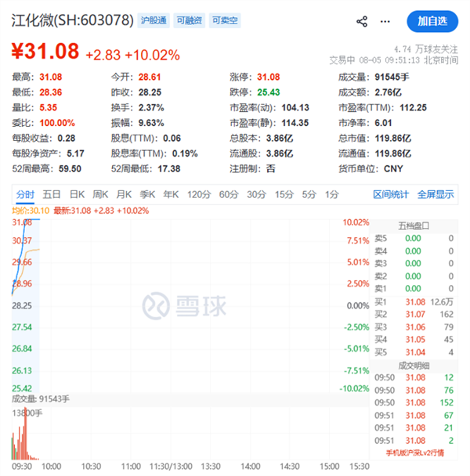Click the 均价:30.10 label above chart
Image resolution: width=470 pixels, height=476 pixels.
point(31,211)
